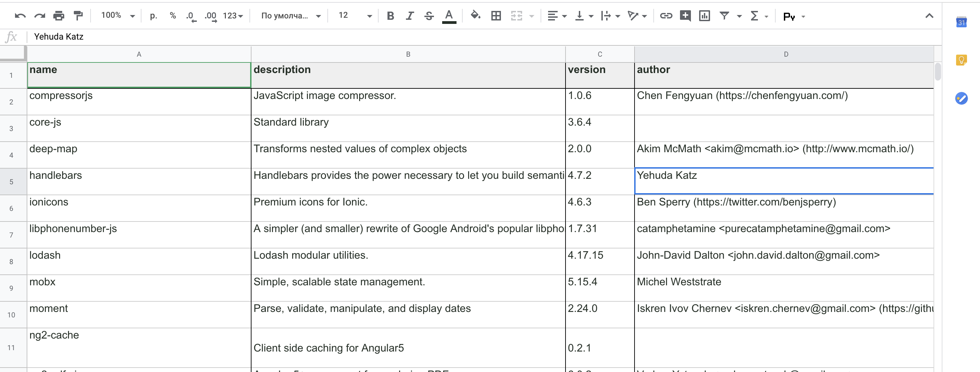Viewport: 980px width, 372px height.
Task: Click the text color underlined A
Action: (449, 16)
